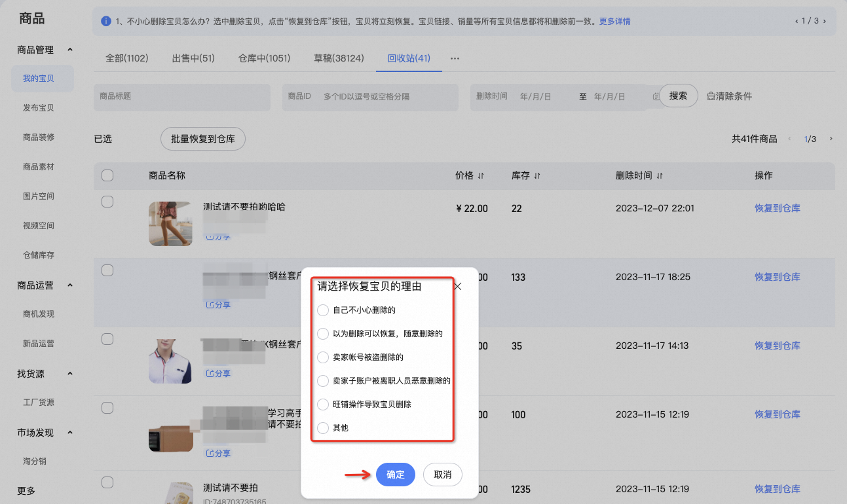Expand the 找货源 sidebar section
This screenshot has height=504, width=847.
(x=68, y=373)
